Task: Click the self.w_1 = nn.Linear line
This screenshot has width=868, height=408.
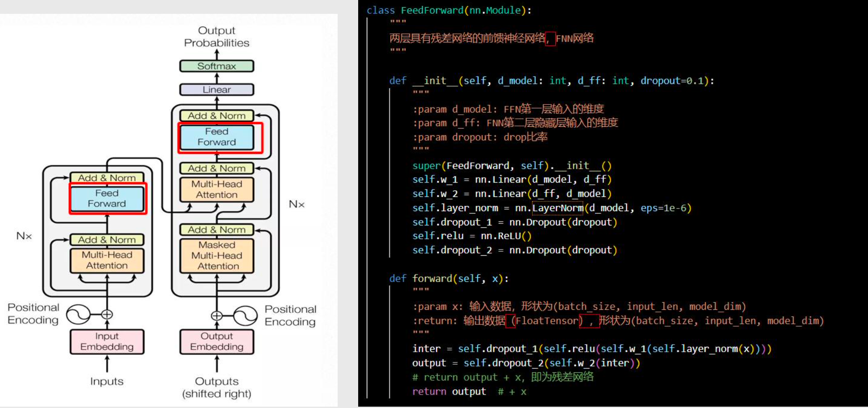Action: click(x=512, y=179)
